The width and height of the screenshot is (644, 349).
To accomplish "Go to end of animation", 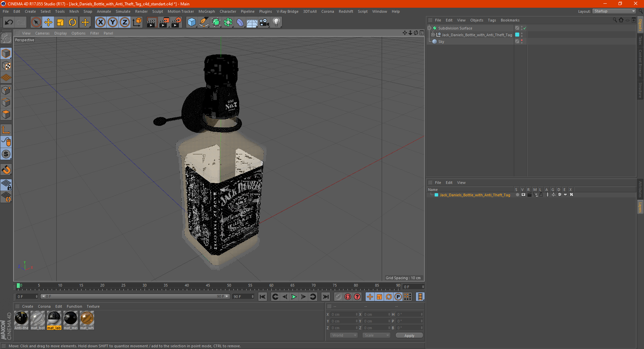I will (x=325, y=297).
